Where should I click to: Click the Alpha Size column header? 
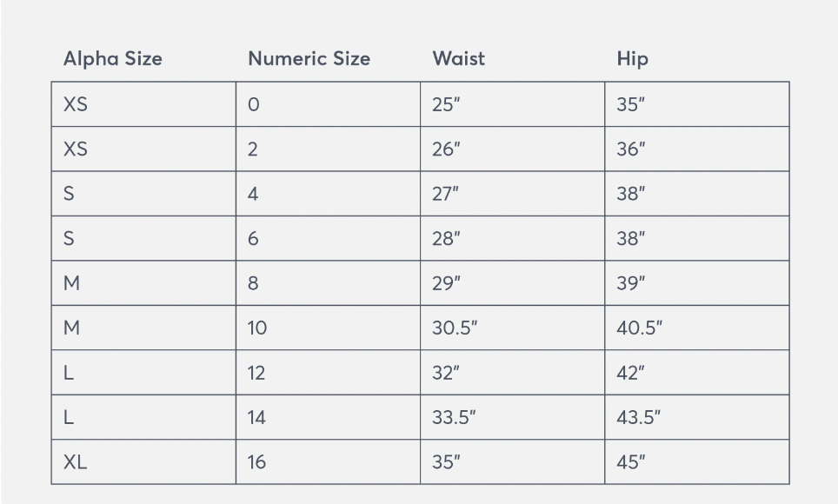tap(113, 59)
